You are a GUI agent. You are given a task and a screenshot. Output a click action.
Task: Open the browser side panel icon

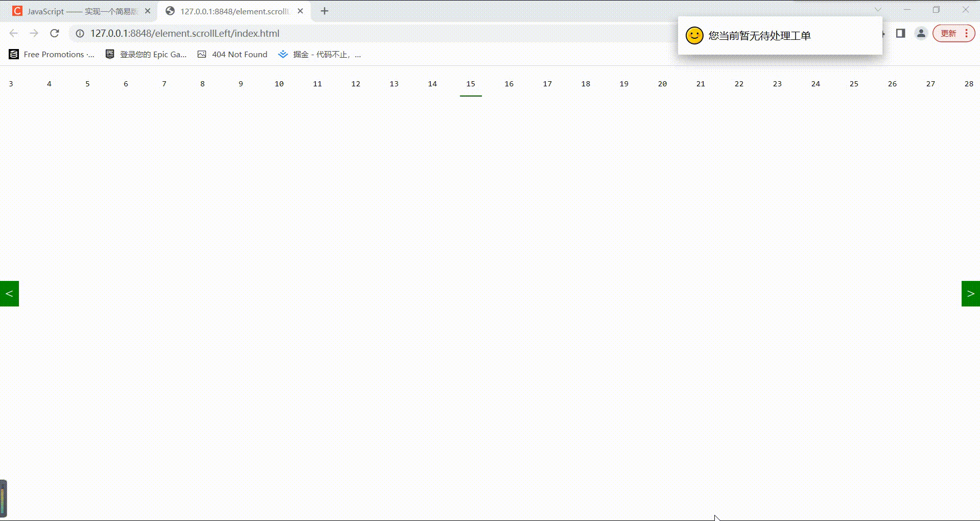click(x=900, y=33)
